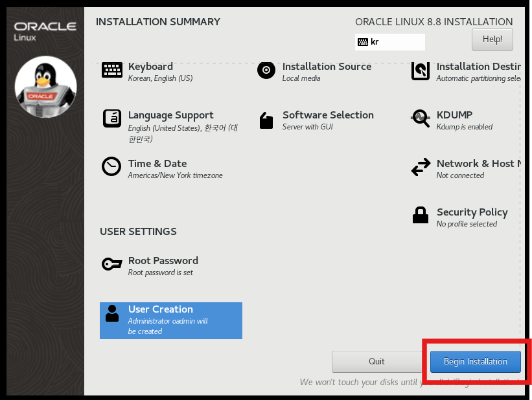Image resolution: width=532 pixels, height=400 pixels.
Task: Click the User Creation person icon
Action: [x=112, y=313]
